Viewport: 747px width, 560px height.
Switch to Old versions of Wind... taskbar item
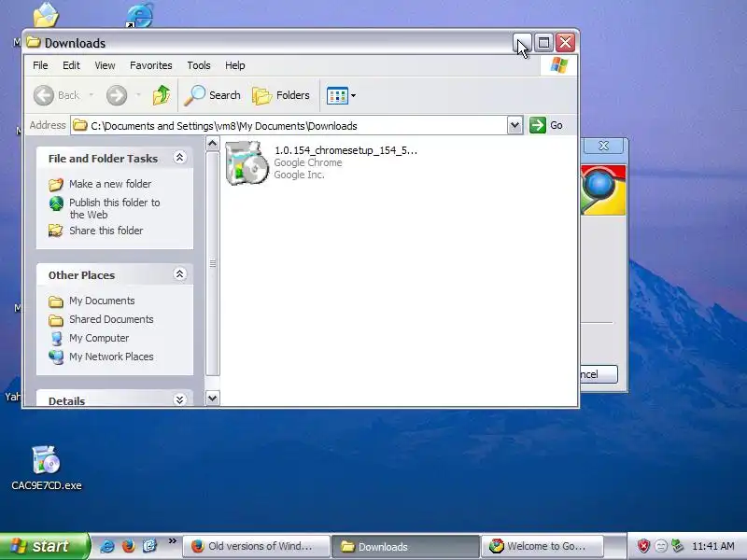pyautogui.click(x=256, y=546)
